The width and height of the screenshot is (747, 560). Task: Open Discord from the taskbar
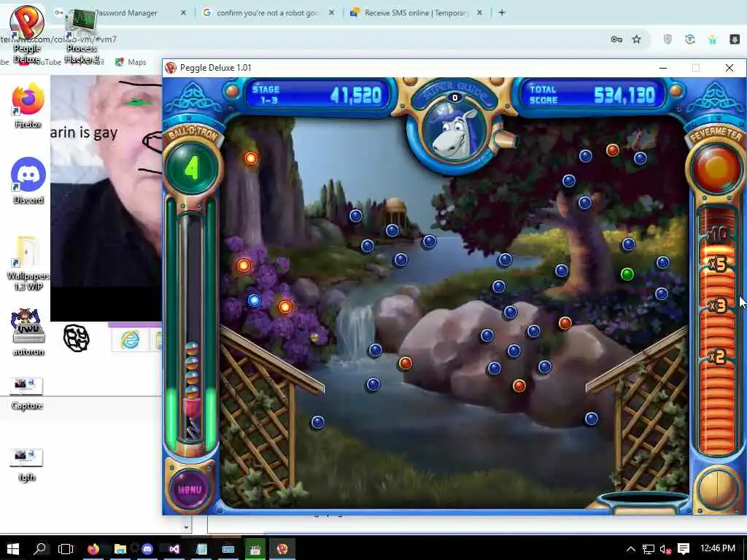click(x=147, y=548)
